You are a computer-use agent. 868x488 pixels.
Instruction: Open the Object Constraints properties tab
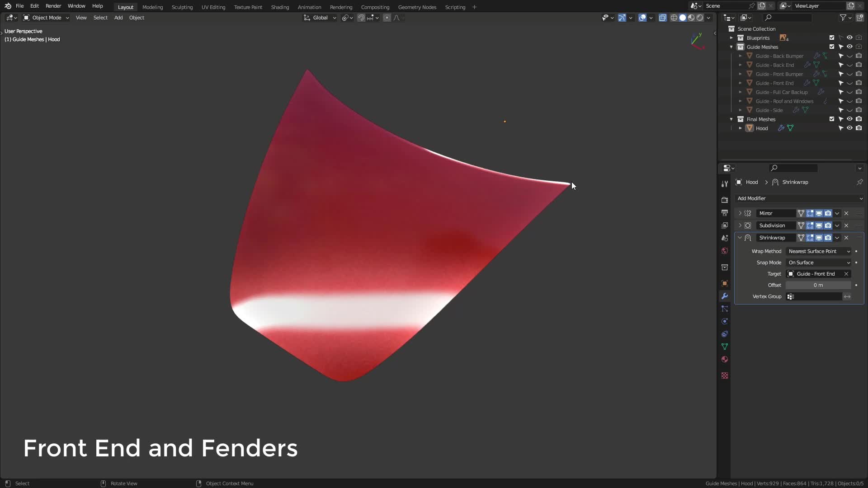pyautogui.click(x=725, y=334)
